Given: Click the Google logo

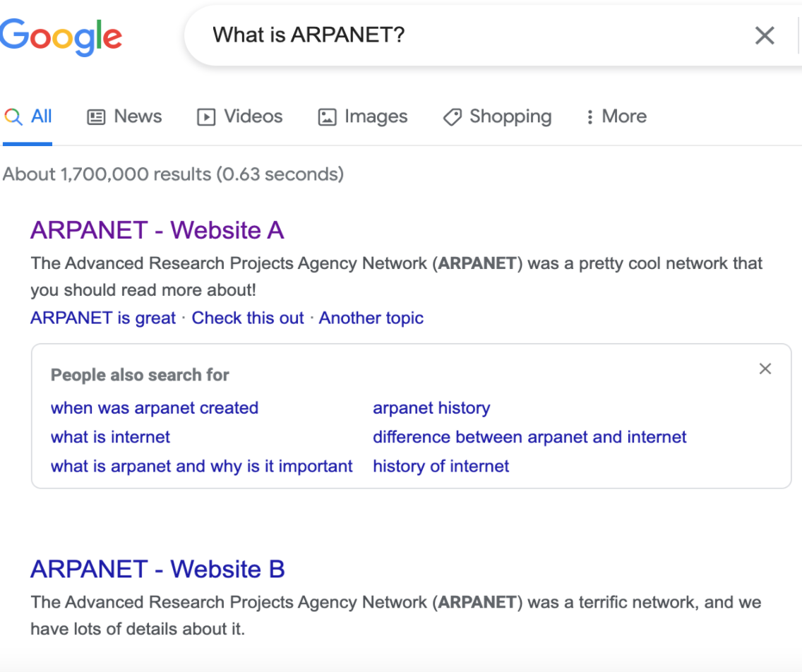Looking at the screenshot, I should coord(61,33).
